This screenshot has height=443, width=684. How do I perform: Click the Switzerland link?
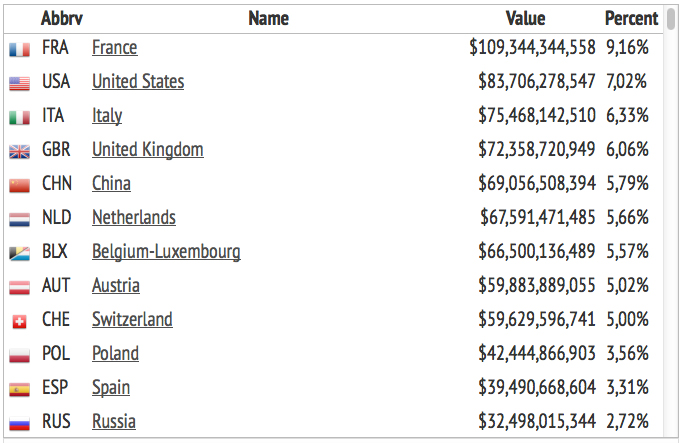click(132, 320)
